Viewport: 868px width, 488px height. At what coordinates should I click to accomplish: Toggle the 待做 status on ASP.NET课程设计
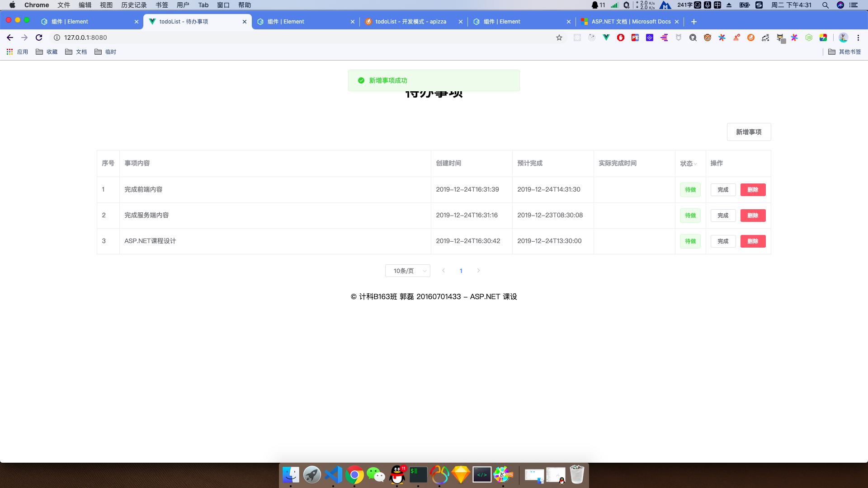[x=690, y=241]
